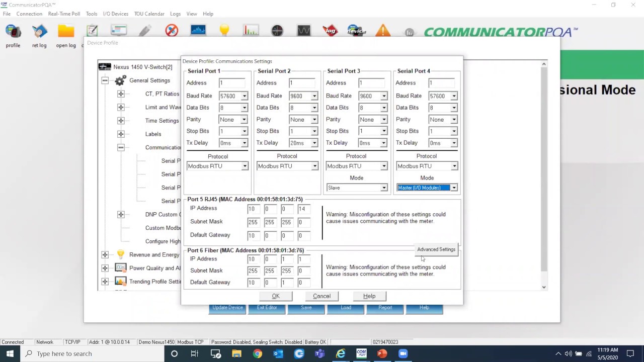644x362 pixels.
Task: Open Serial Port 2 Tx Delay dropdown
Action: coord(314,143)
